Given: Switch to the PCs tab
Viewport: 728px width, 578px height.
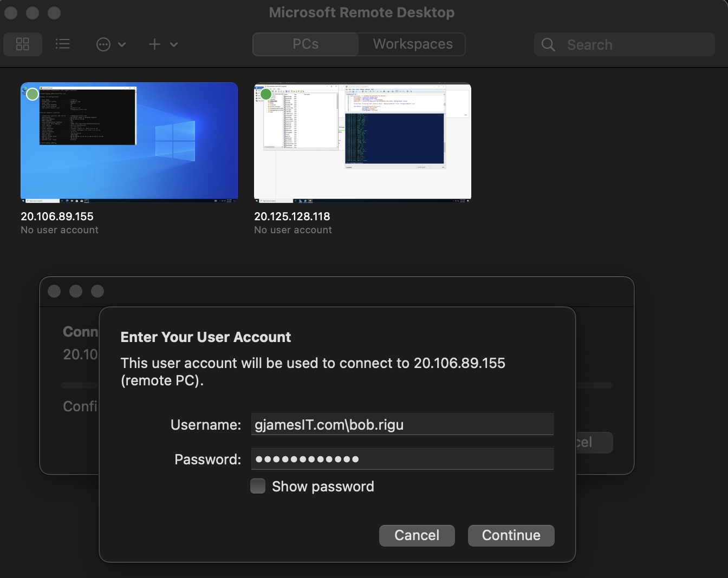Looking at the screenshot, I should pos(305,44).
